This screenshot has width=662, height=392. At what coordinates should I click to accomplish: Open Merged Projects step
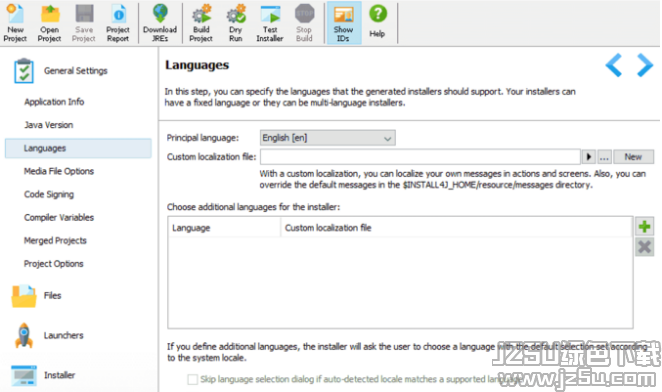pos(55,240)
